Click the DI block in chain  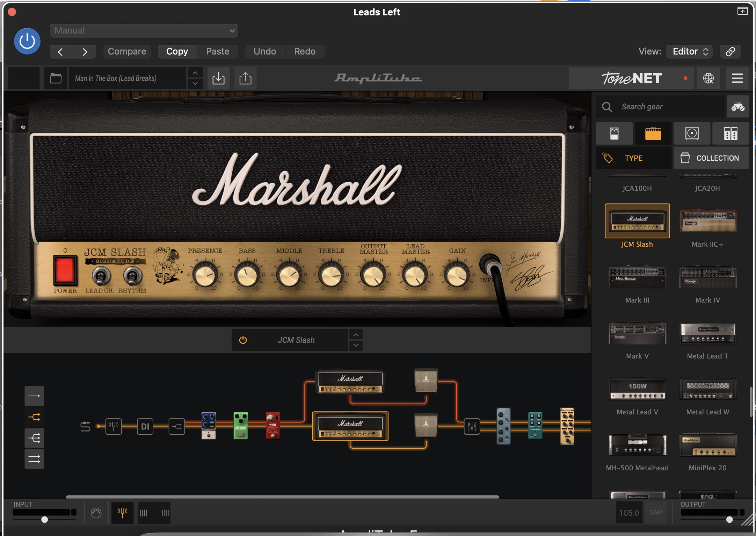pyautogui.click(x=145, y=426)
